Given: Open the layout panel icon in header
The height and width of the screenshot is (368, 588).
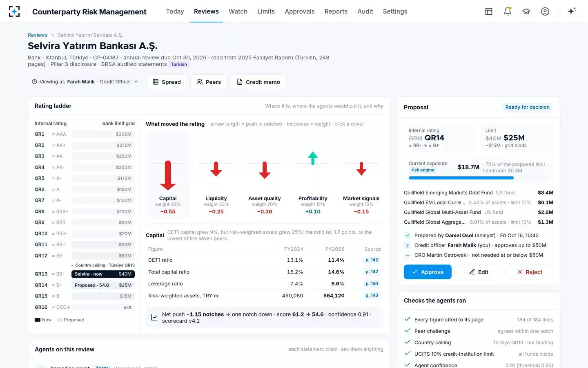Looking at the screenshot, I should (489, 11).
